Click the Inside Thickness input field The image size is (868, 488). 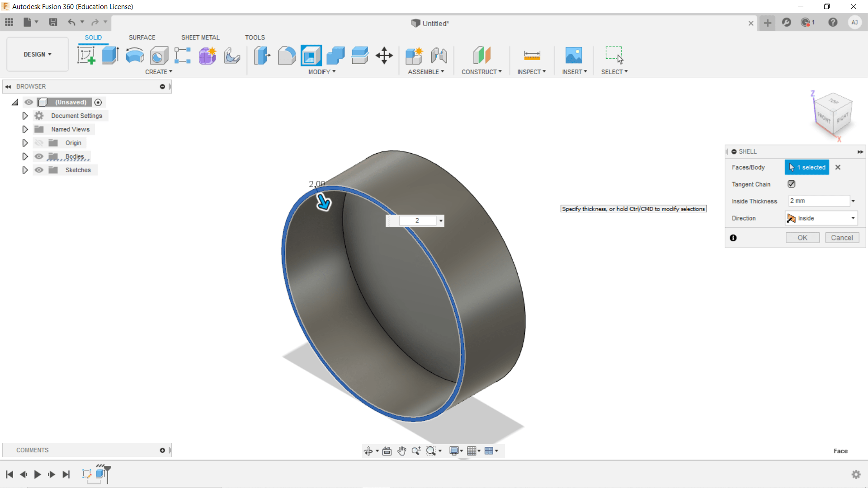coord(818,201)
